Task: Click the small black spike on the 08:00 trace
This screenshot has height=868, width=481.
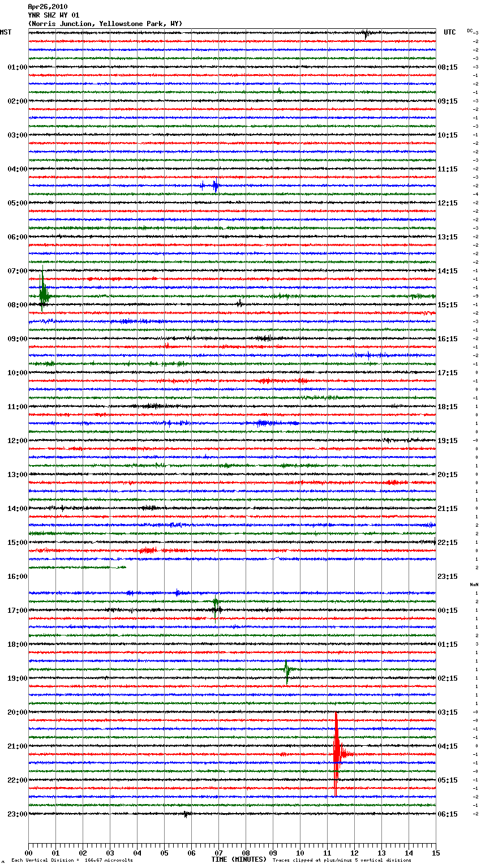Action: tap(240, 303)
